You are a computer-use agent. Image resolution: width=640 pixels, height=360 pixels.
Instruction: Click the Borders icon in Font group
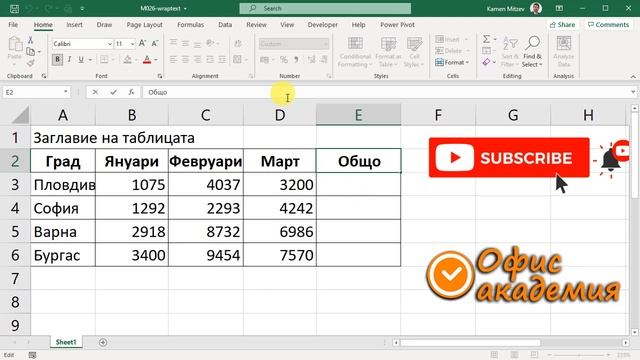pyautogui.click(x=104, y=60)
